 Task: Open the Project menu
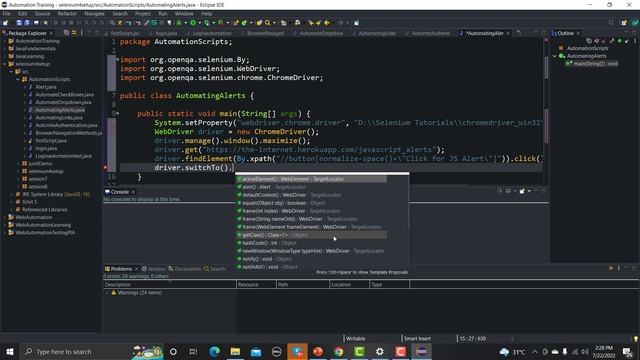pos(143,13)
